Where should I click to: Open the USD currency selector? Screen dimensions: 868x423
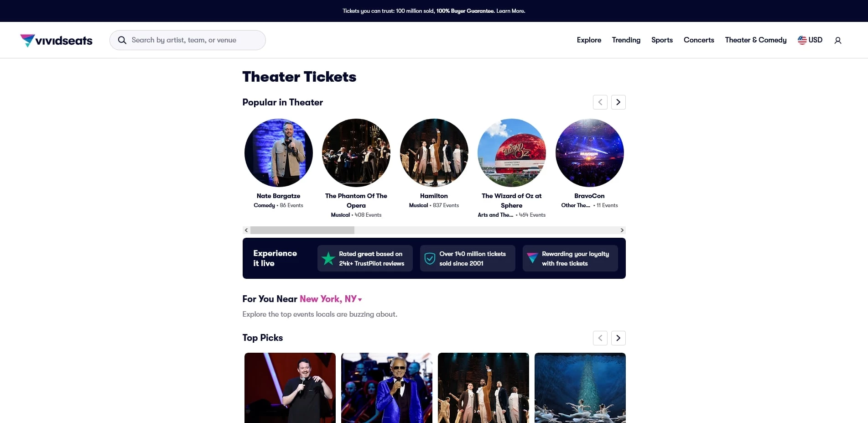point(810,40)
